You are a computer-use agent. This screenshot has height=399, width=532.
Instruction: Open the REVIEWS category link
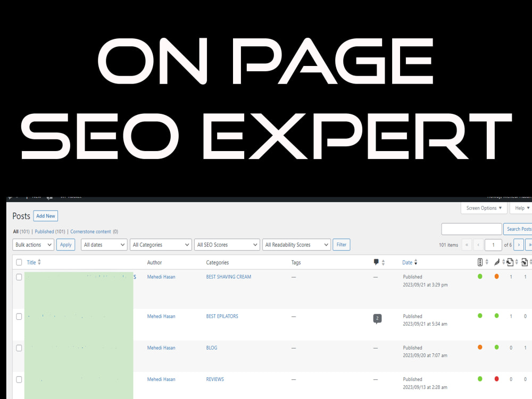(215, 379)
